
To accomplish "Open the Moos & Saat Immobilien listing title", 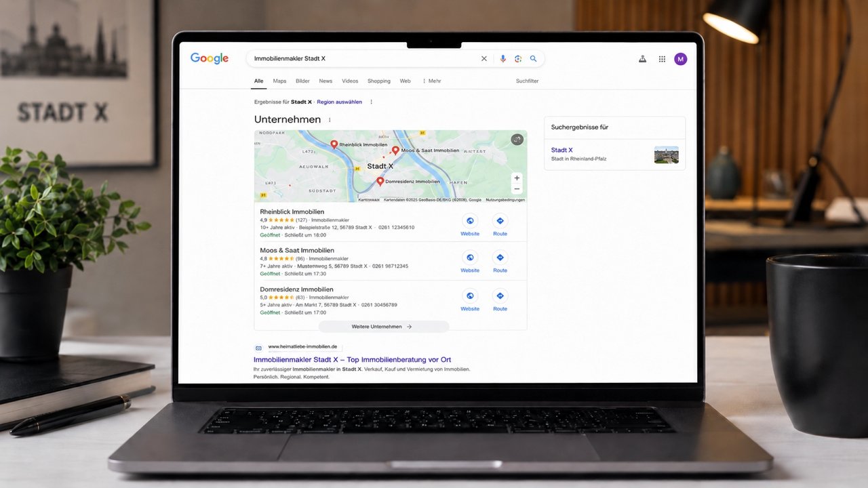I will pyautogui.click(x=297, y=250).
